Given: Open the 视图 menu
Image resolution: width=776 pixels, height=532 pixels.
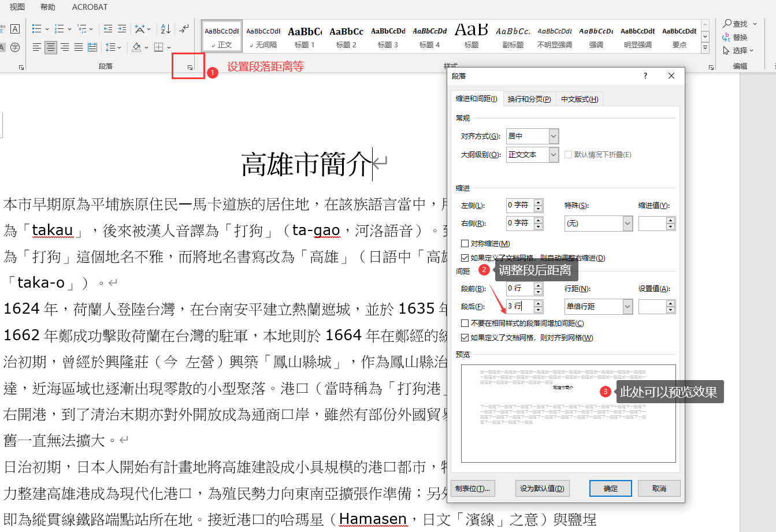Looking at the screenshot, I should click(x=16, y=8).
